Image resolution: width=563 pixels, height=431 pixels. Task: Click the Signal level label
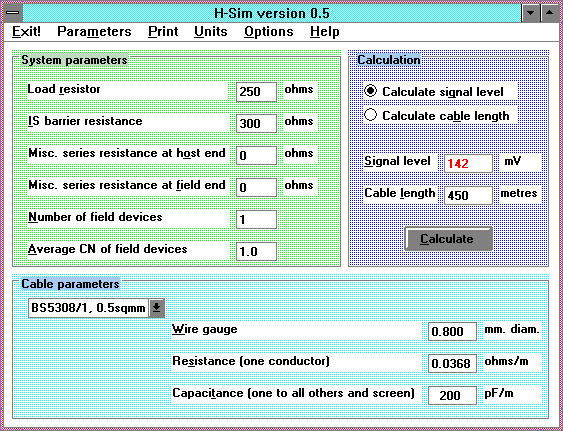coord(397,161)
